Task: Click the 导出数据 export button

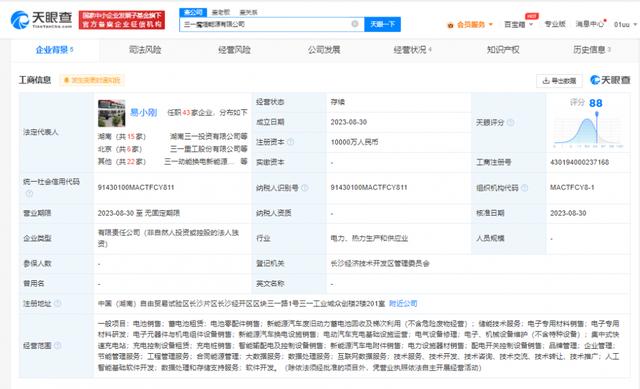Action: click(559, 81)
